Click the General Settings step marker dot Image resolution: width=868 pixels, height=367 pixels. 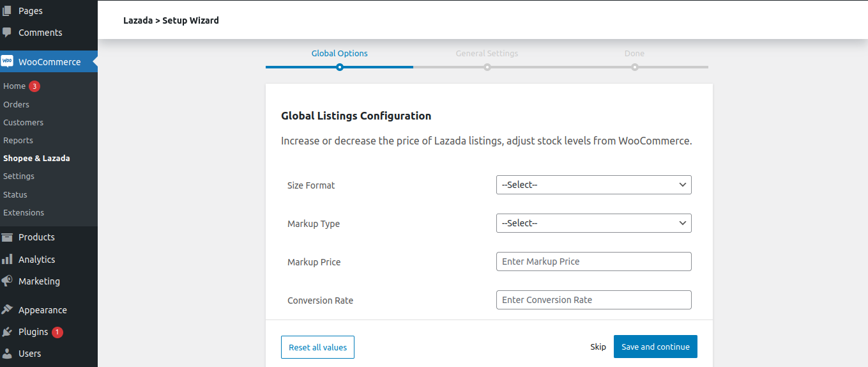(x=487, y=67)
